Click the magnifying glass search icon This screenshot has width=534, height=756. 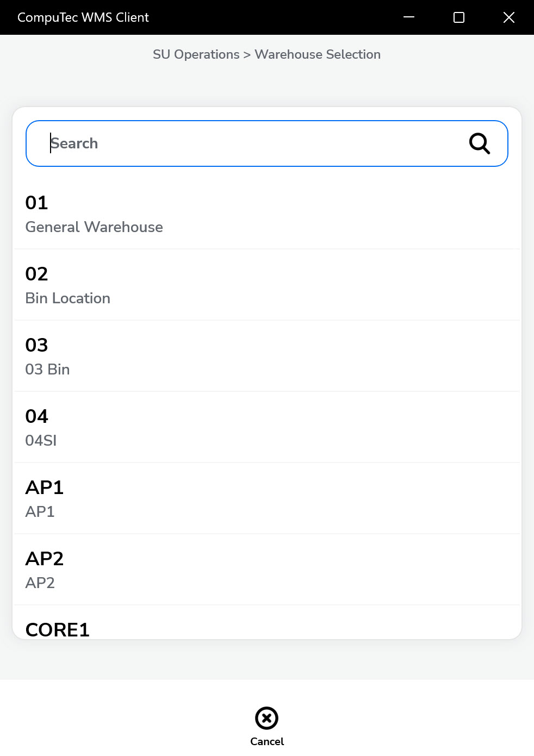point(479,143)
